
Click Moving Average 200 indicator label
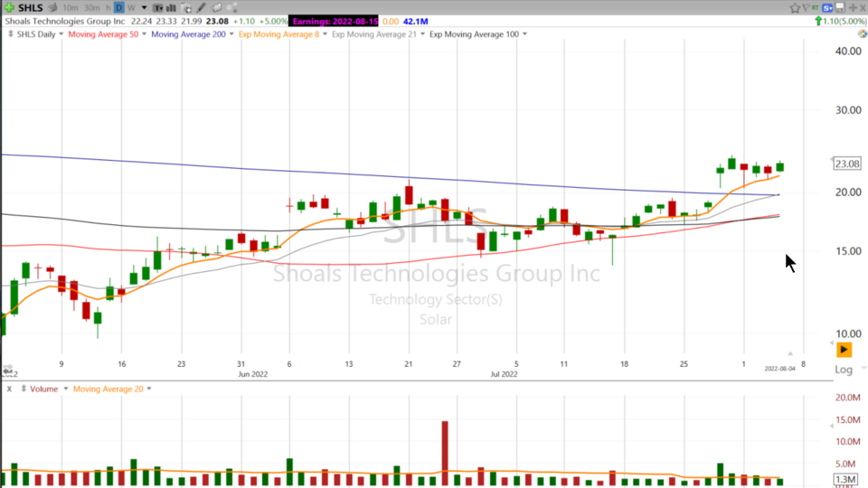pos(188,34)
